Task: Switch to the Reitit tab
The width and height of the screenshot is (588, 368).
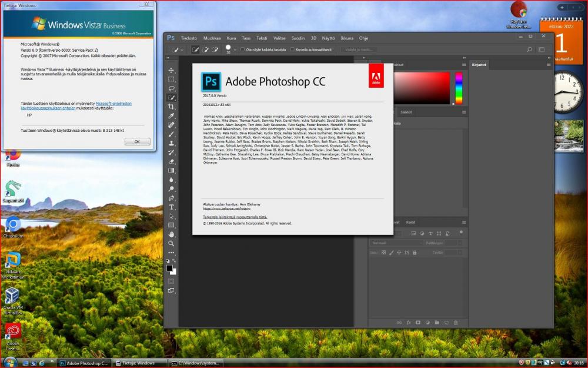Action: [410, 222]
